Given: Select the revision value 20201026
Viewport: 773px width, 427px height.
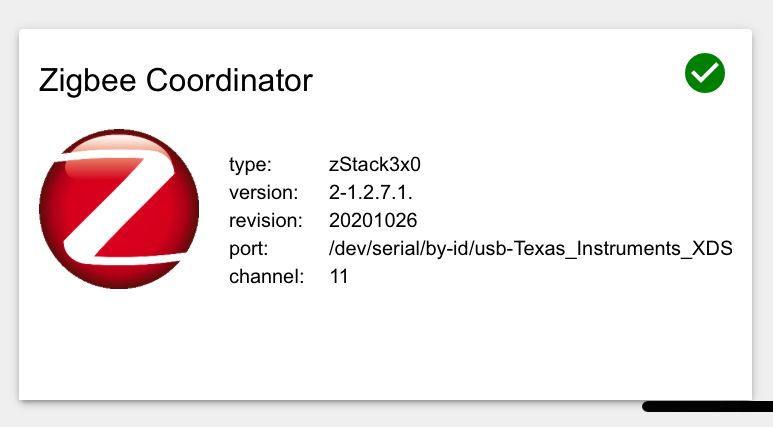Looking at the screenshot, I should point(373,220).
